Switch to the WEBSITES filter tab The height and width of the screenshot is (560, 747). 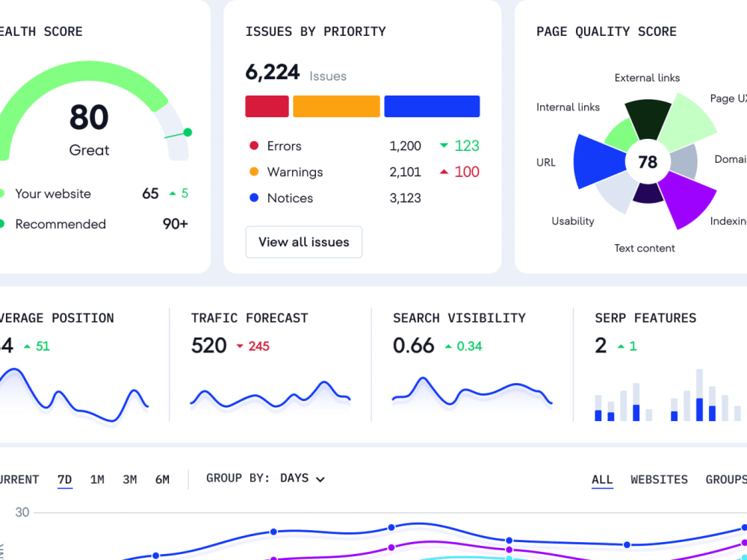click(x=660, y=479)
